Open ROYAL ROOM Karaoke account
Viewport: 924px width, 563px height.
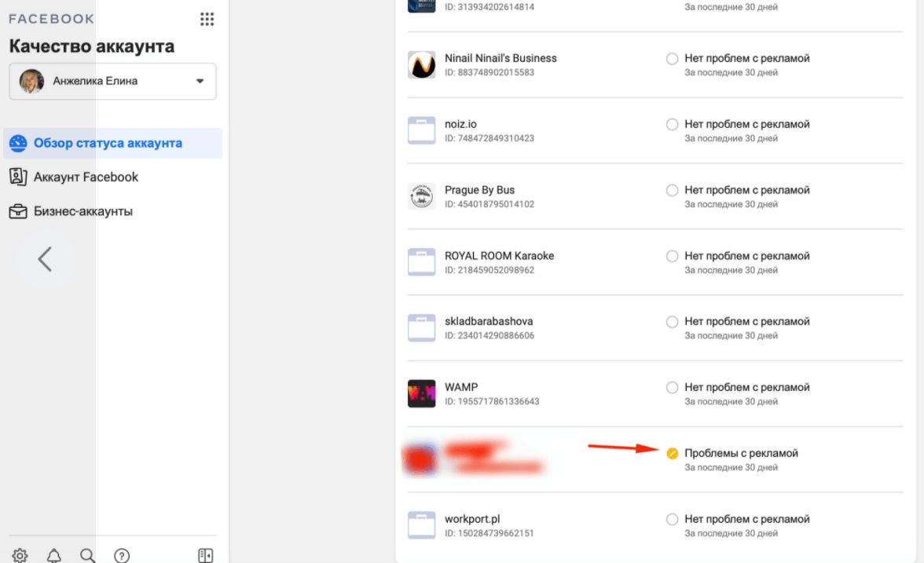[499, 256]
